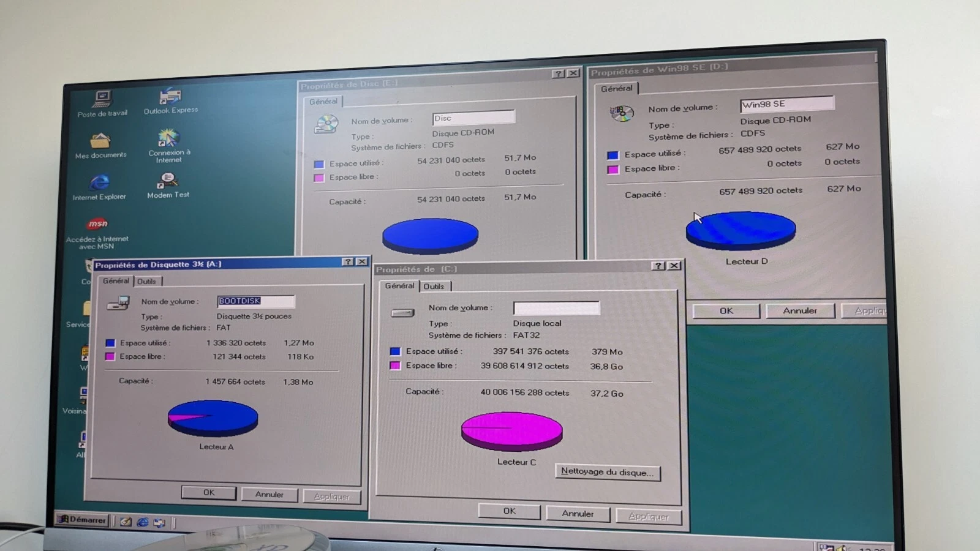
Task: Click OK in Disquette A: properties
Action: (209, 492)
